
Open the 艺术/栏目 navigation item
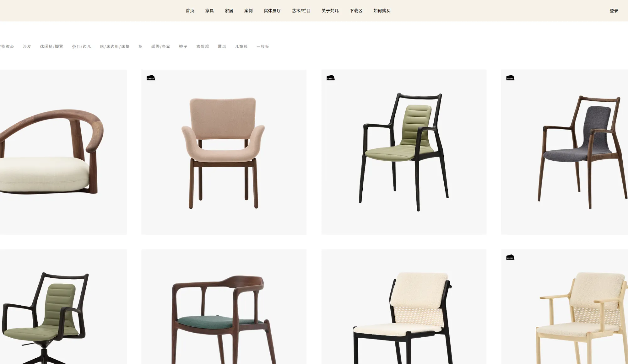(x=301, y=11)
